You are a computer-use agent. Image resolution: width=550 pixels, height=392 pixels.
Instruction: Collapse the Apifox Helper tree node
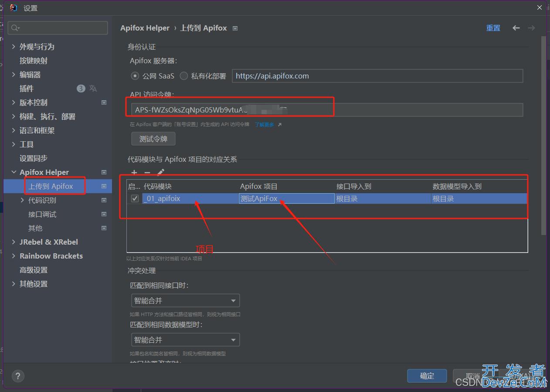click(14, 172)
